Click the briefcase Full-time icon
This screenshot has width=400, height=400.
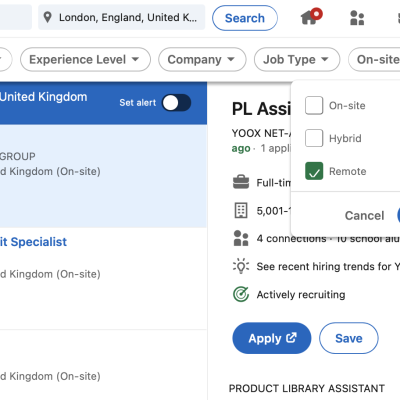(x=241, y=182)
